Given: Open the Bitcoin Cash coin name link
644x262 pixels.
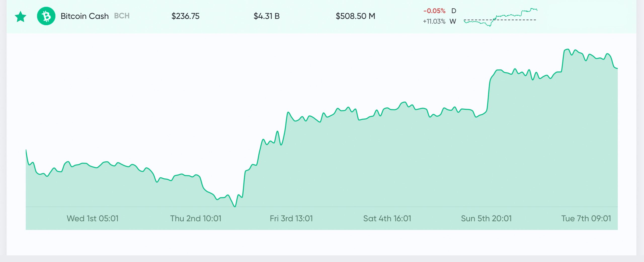Looking at the screenshot, I should [x=85, y=16].
